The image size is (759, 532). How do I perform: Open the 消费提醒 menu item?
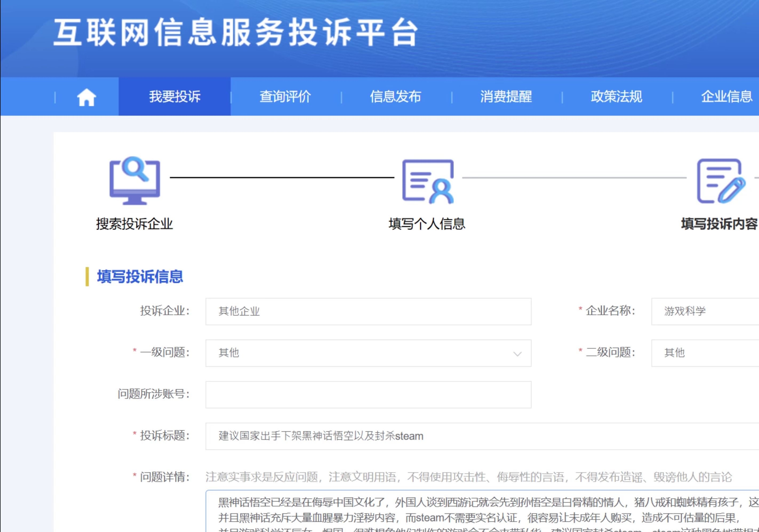coord(506,96)
